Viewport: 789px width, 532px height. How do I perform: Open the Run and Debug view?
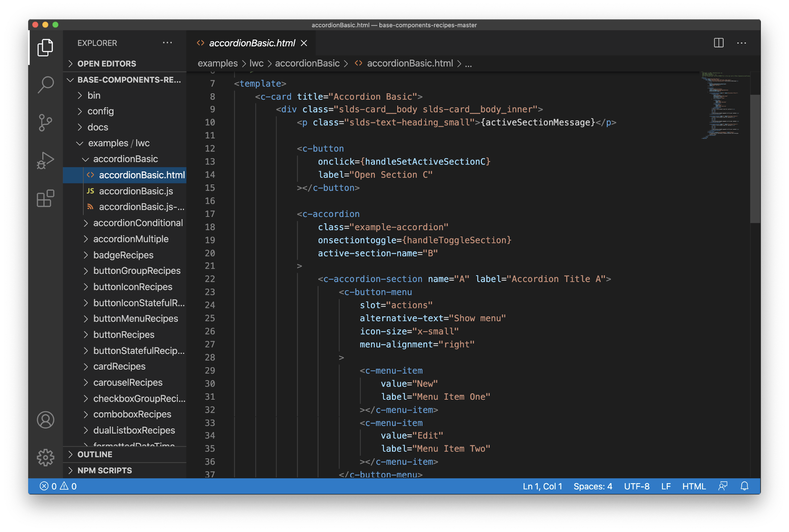click(x=45, y=160)
